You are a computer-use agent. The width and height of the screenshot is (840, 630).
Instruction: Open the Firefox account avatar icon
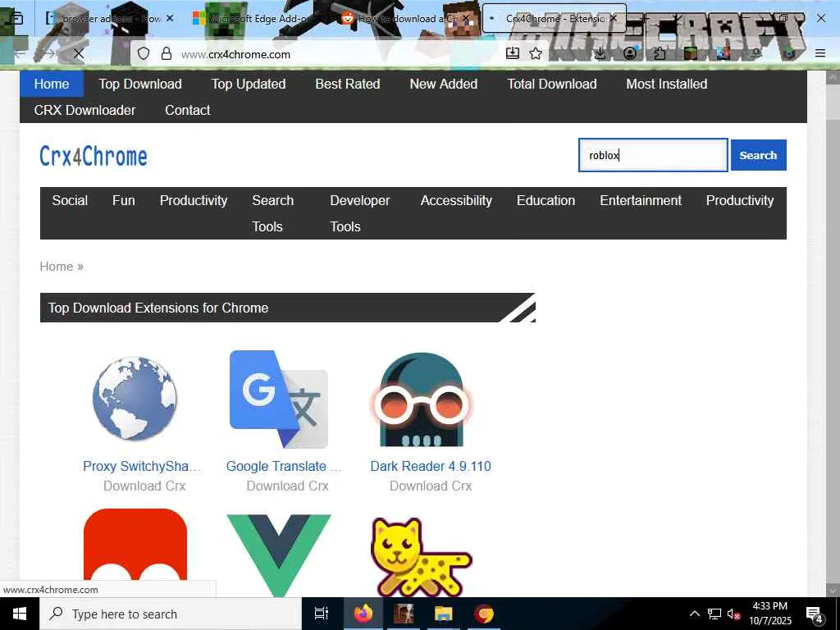pyautogui.click(x=630, y=53)
